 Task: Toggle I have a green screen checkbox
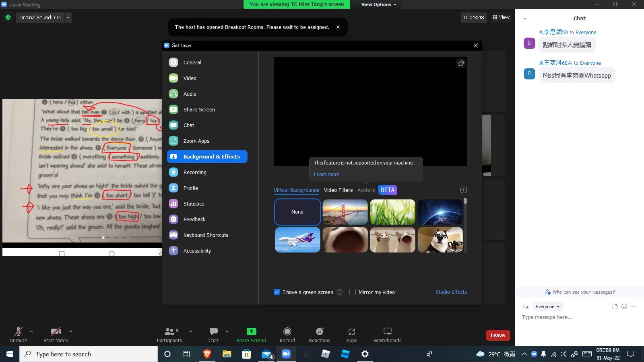pos(277,292)
